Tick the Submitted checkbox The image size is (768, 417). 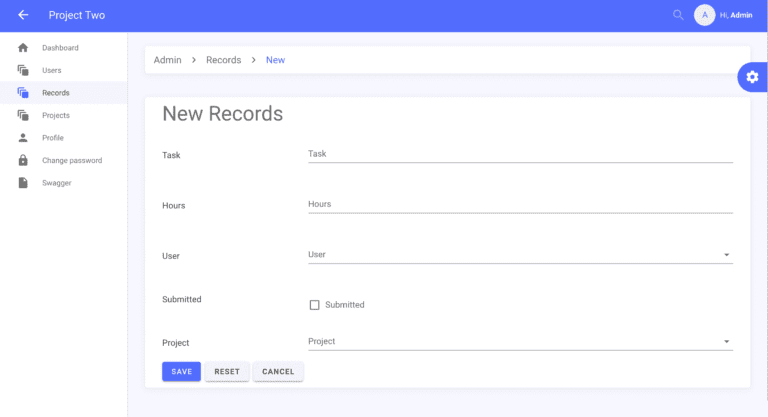pos(314,305)
